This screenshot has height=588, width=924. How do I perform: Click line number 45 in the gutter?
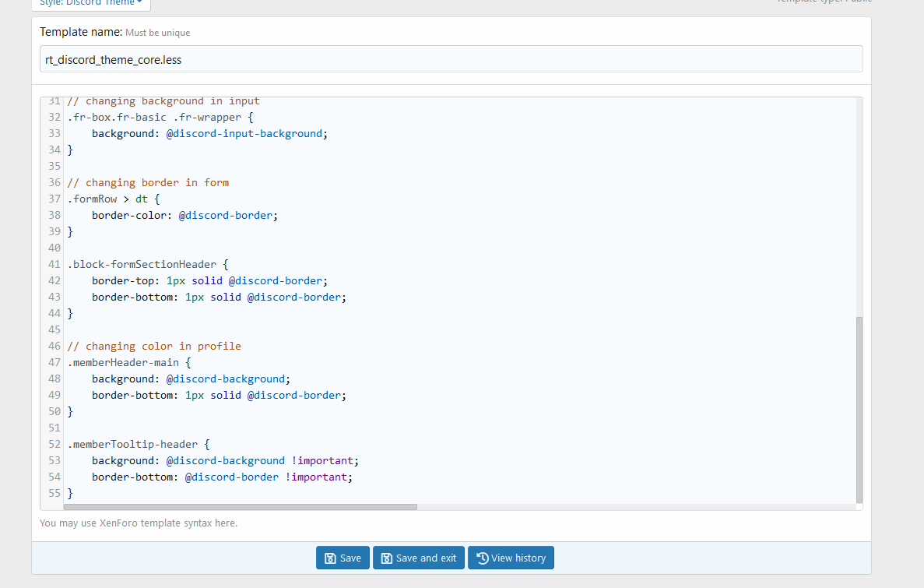(54, 330)
